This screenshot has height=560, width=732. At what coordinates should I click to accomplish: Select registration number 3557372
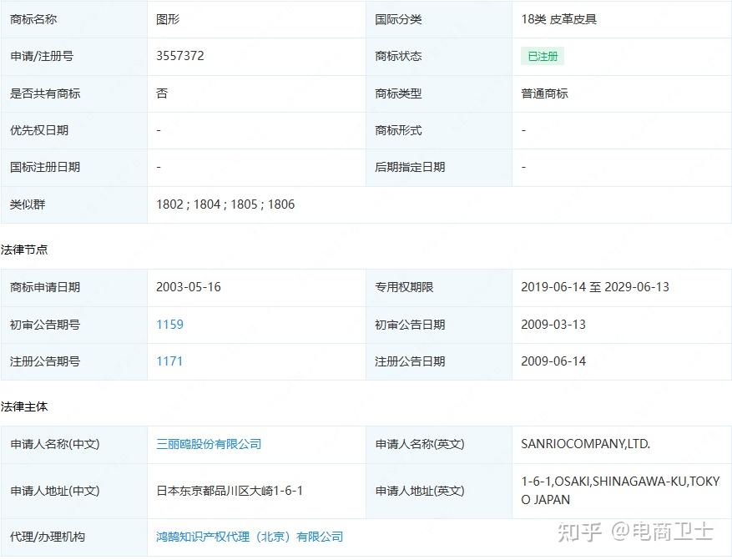pyautogui.click(x=180, y=56)
